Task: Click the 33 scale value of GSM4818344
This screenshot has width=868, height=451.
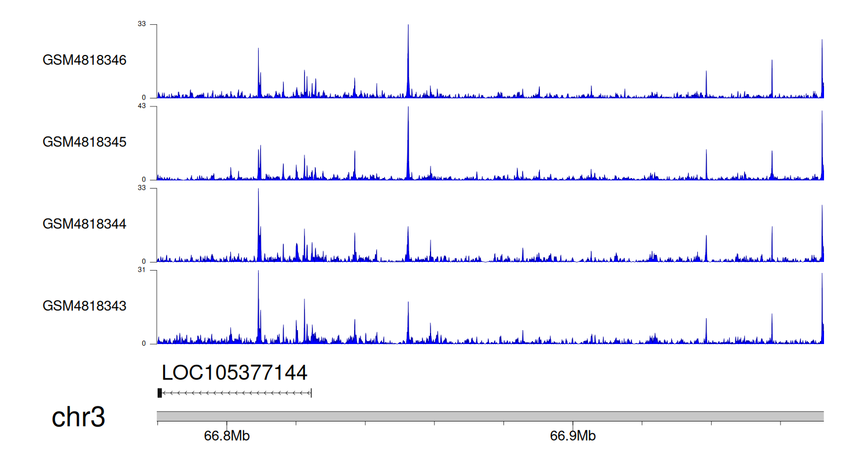Action: click(142, 188)
